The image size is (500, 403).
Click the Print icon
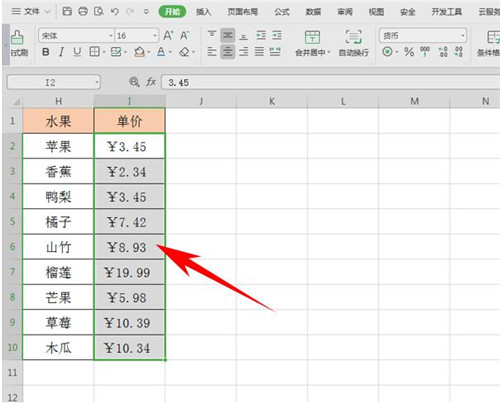click(x=83, y=12)
